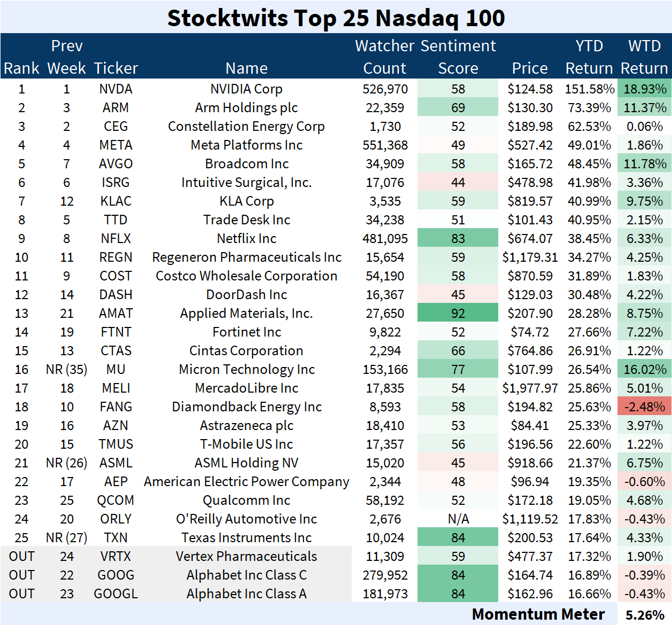Click the Arm Holdings plc name
Screen dimensions: 672x625
coord(246,108)
